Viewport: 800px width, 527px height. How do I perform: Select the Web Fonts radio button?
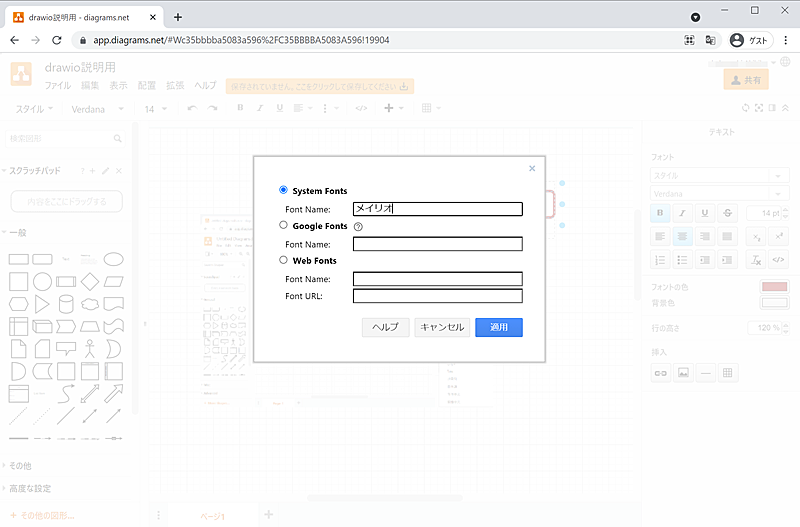pyautogui.click(x=284, y=260)
